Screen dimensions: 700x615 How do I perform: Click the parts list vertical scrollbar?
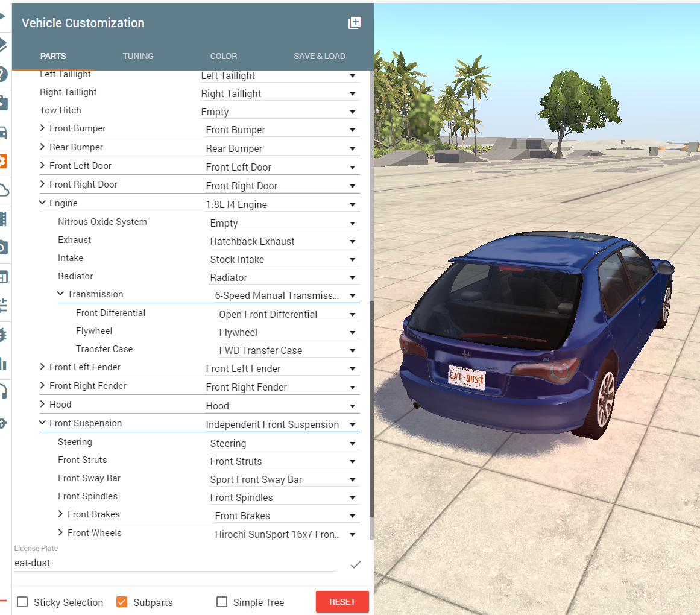(x=371, y=409)
